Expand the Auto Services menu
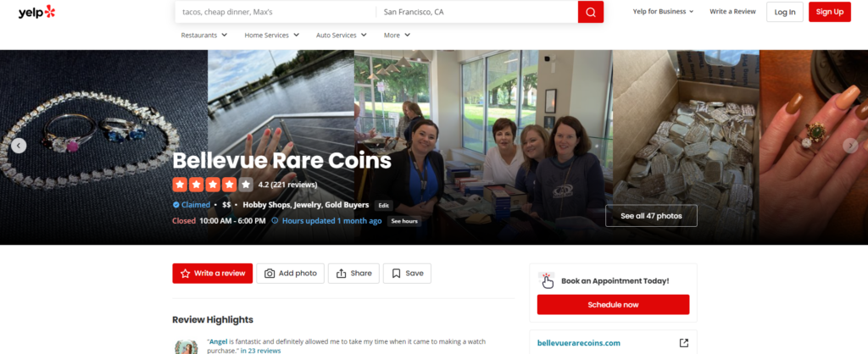 tap(341, 35)
